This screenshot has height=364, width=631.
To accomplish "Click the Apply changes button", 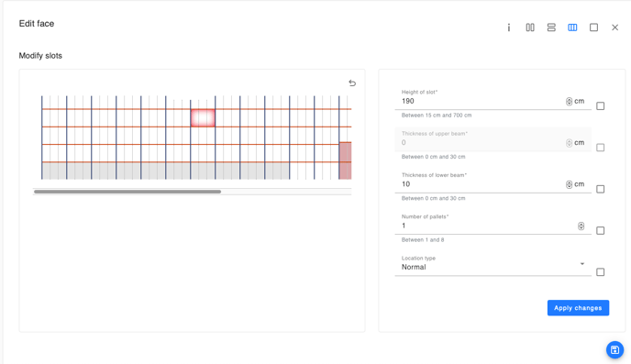I will (x=578, y=308).
